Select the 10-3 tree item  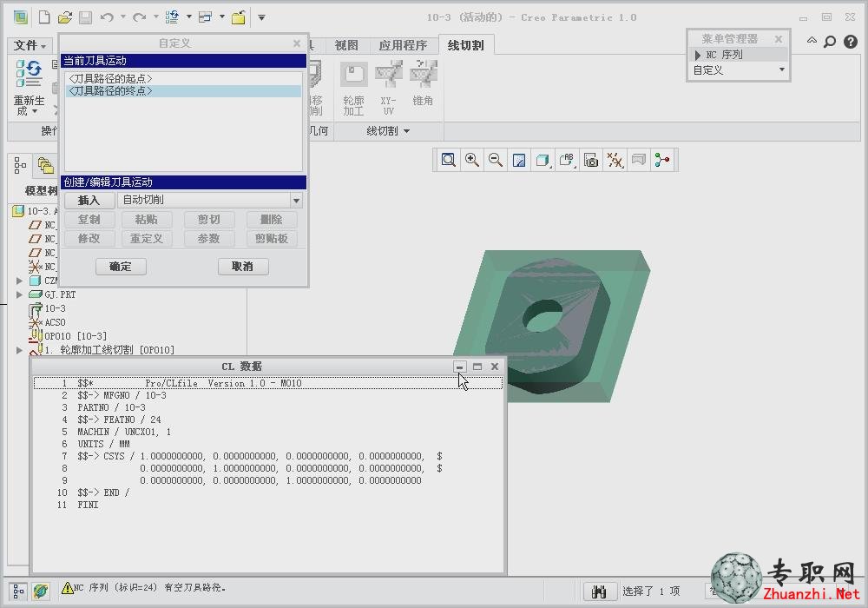click(x=55, y=308)
